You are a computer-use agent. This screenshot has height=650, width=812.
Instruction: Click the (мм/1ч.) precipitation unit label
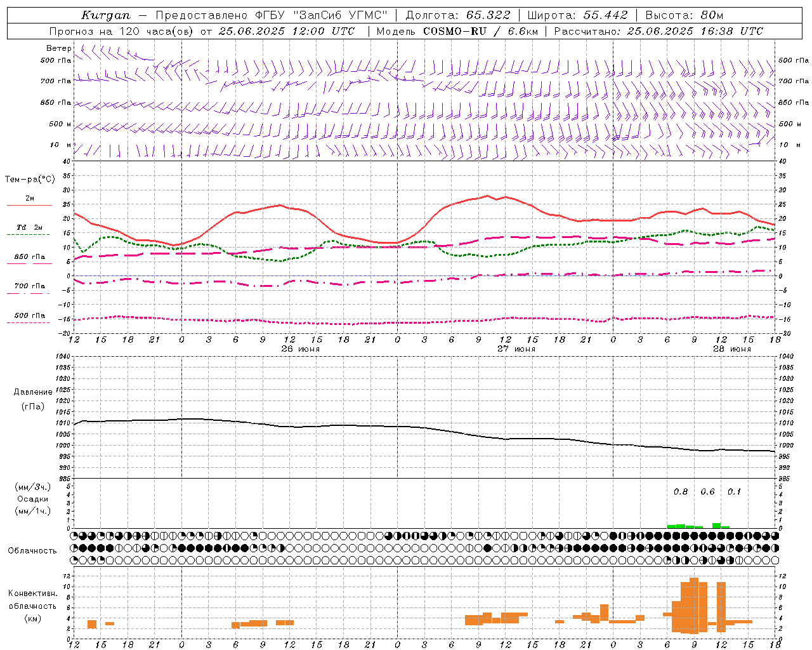(33, 511)
